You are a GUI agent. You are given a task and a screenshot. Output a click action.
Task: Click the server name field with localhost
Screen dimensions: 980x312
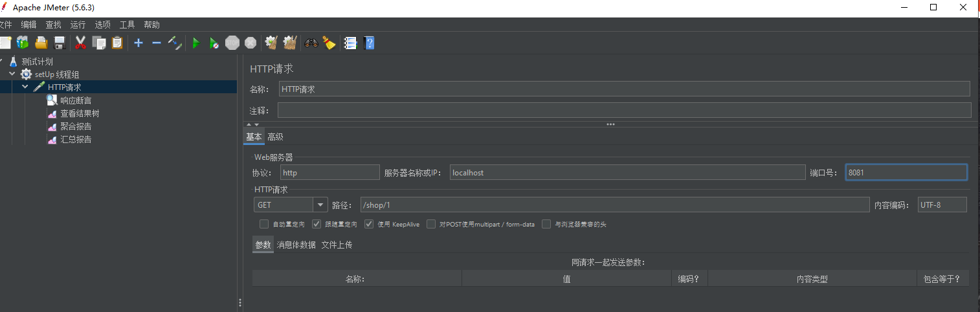[627, 172]
